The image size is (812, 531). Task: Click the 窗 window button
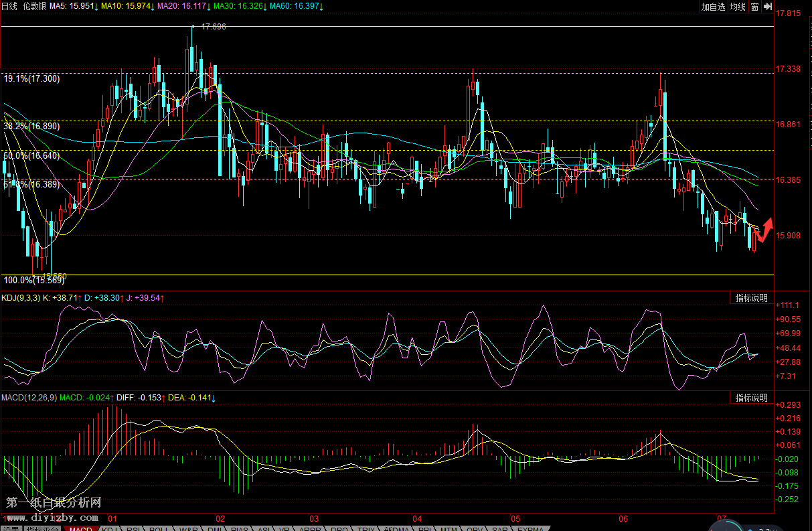pos(754,7)
